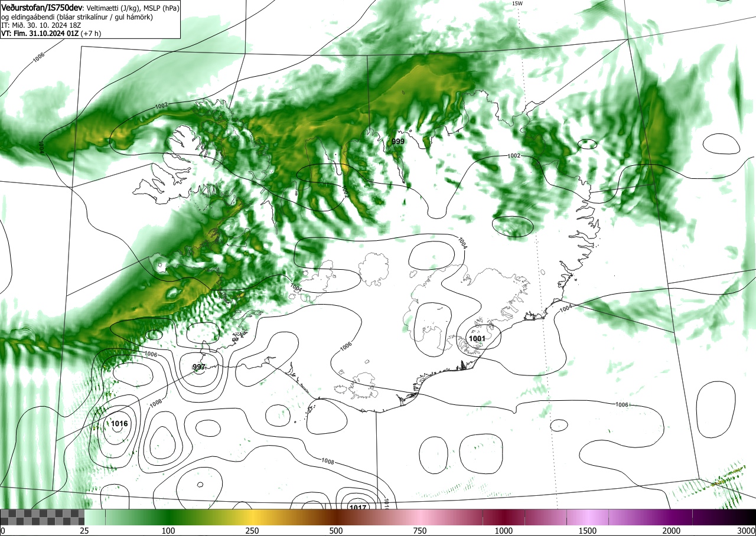Viewport: 756px width, 536px height.
Task: Click the brown segment of the color bar
Action: tap(336, 517)
